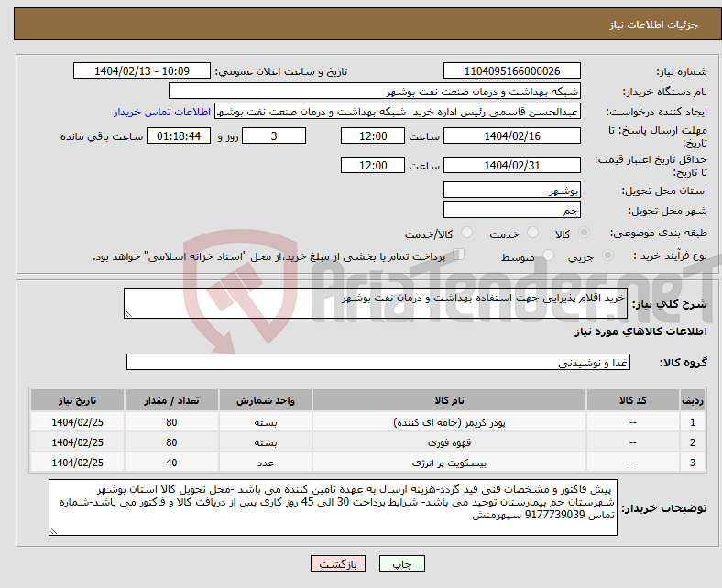This screenshot has height=588, width=722.
Task: Click the تعداد / مقدار column header
Action: 171,400
